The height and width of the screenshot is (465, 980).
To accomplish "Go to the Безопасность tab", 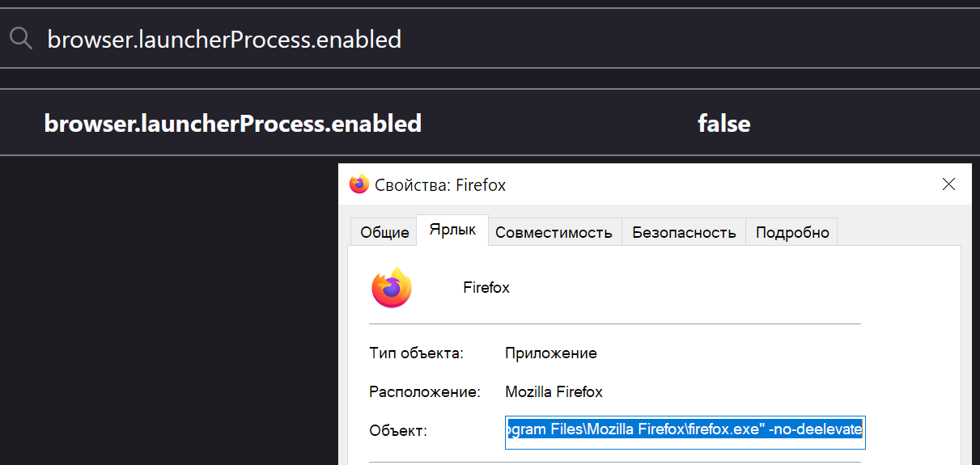I will 684,232.
